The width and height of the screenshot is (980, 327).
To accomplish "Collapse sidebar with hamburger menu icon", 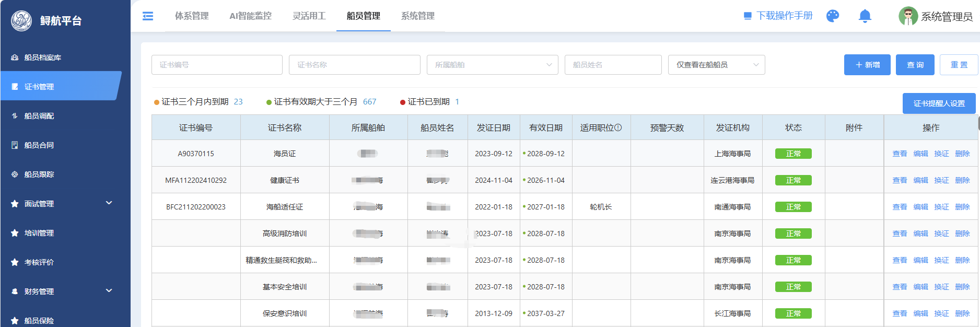I will [x=148, y=16].
